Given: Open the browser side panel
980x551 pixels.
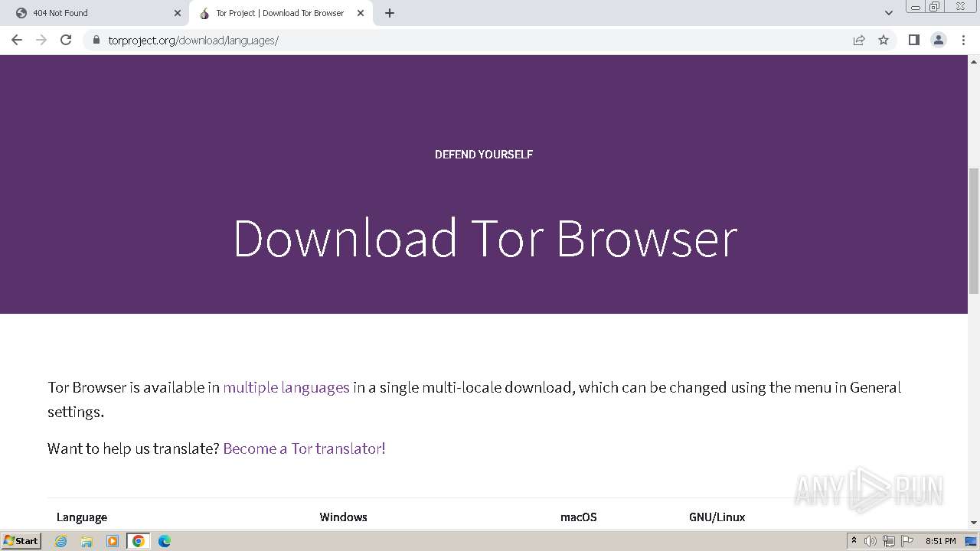Looking at the screenshot, I should coord(913,40).
